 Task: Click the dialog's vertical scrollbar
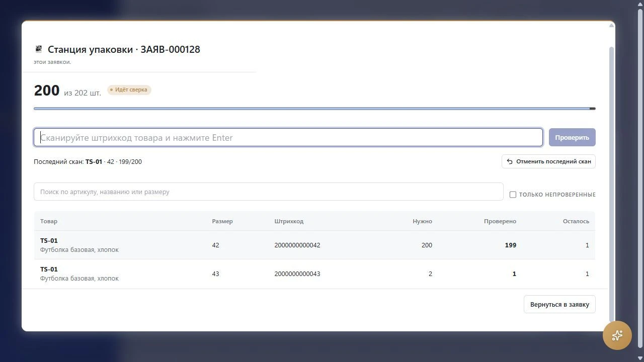coord(612,184)
